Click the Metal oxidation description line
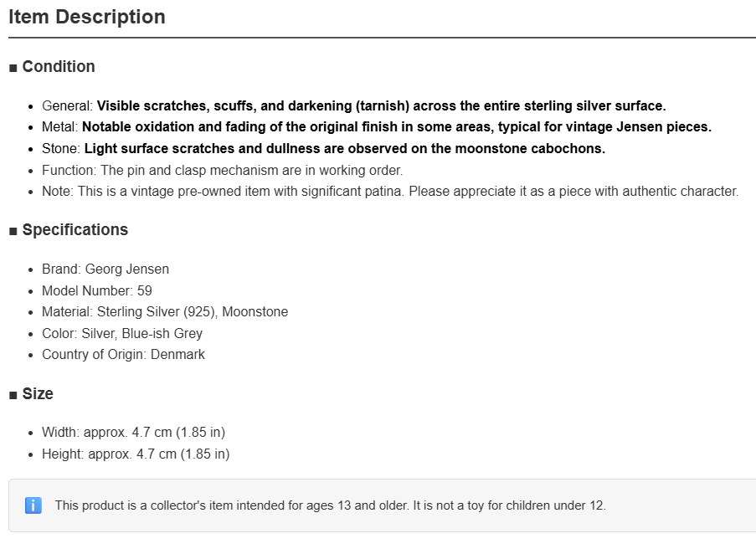The image size is (756, 554). 377,126
